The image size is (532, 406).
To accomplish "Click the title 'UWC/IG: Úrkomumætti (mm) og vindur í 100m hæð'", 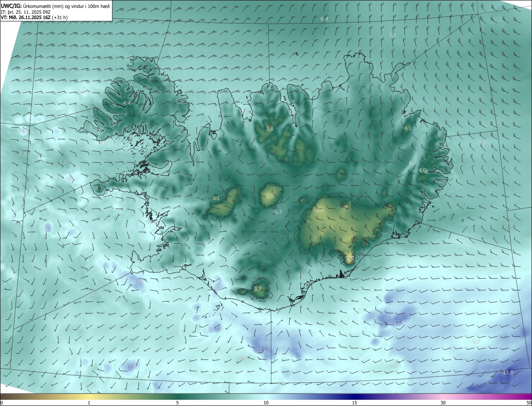I will click(55, 6).
